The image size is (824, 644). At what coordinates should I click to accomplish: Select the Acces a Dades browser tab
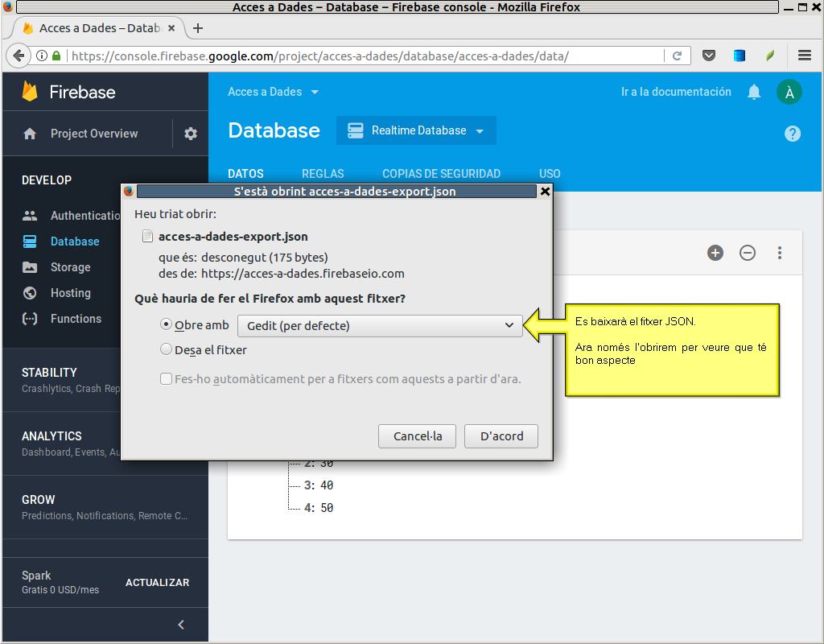[100, 28]
